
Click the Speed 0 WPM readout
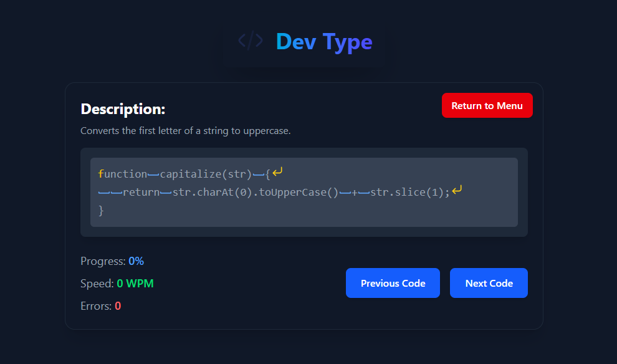pos(117,284)
